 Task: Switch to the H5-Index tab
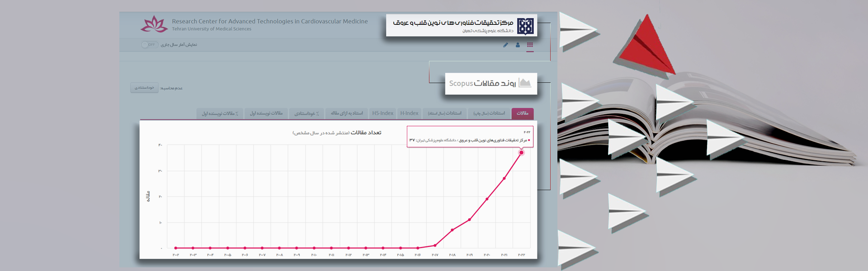click(x=383, y=113)
